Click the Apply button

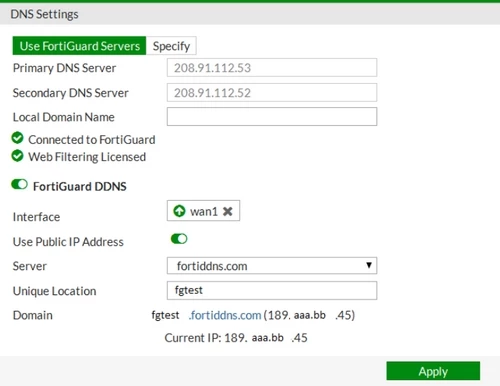pyautogui.click(x=433, y=371)
